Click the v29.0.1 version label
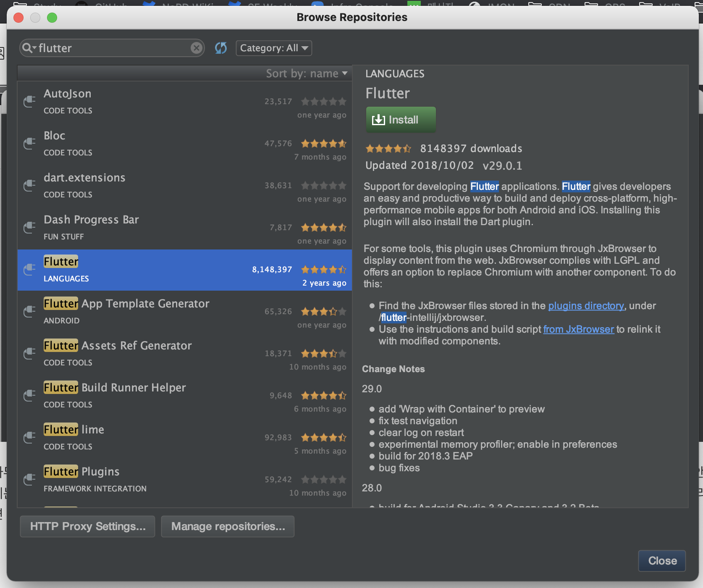The image size is (703, 588). pyautogui.click(x=502, y=165)
